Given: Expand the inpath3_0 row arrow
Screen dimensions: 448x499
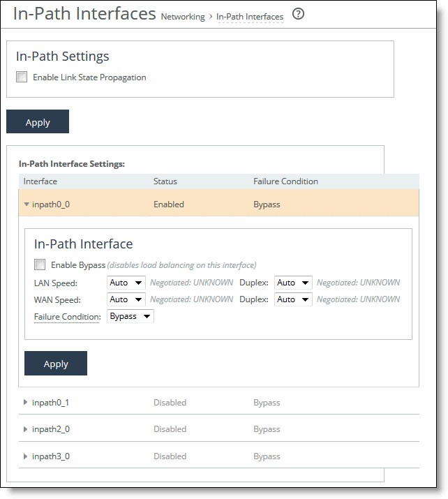Looking at the screenshot, I should (26, 456).
